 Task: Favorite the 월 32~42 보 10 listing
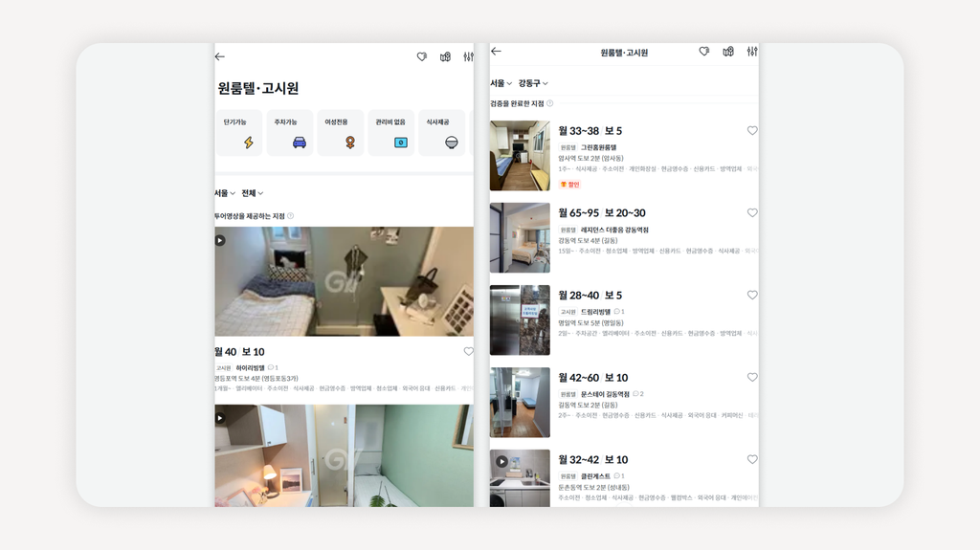(752, 459)
